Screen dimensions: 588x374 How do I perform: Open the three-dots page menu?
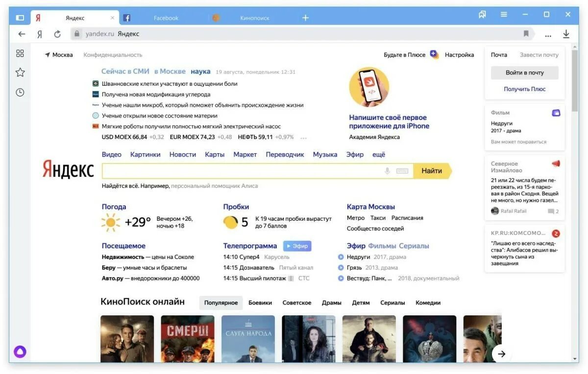point(548,35)
